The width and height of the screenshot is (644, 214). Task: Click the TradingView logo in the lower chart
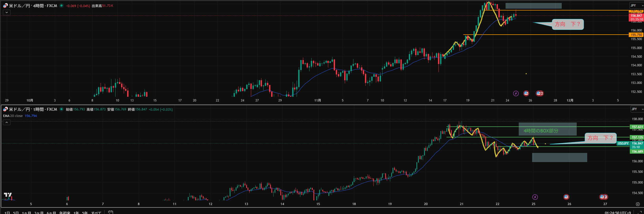point(8,195)
